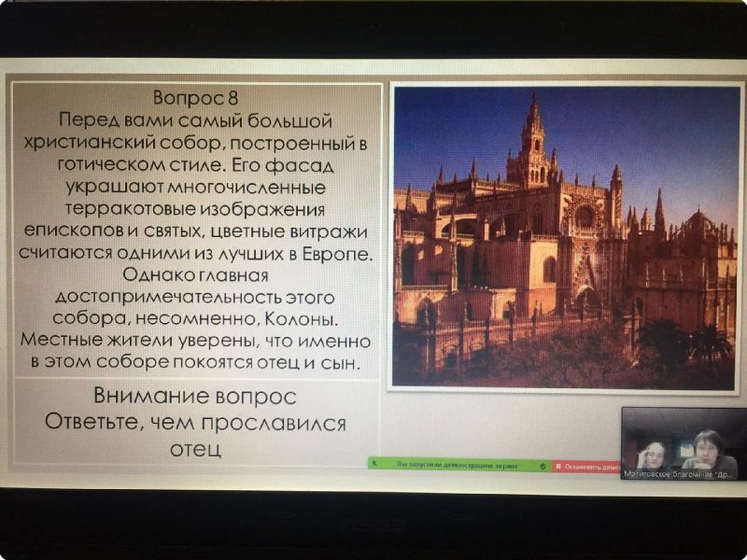The image size is (747, 560).
Task: Click the cathedral photo on the slide
Action: click(564, 236)
